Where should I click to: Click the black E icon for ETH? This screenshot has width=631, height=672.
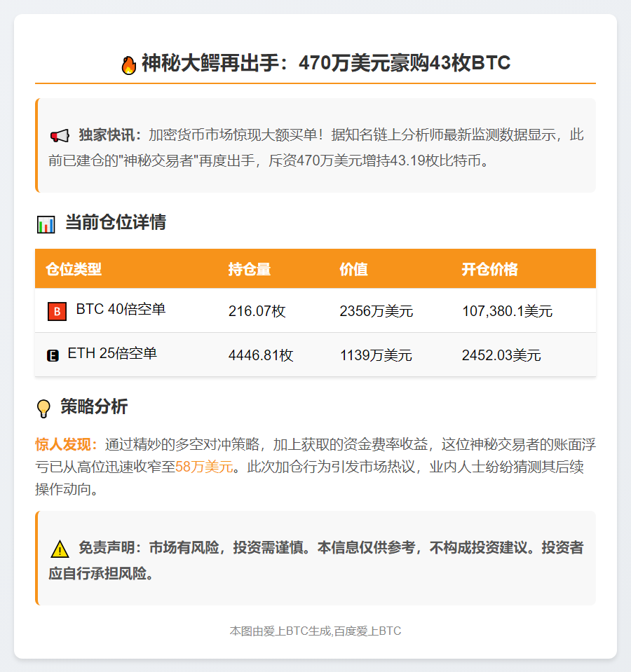click(x=53, y=355)
